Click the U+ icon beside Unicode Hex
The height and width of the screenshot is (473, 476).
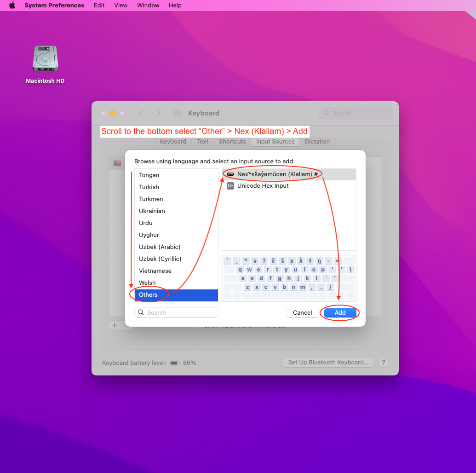[230, 185]
